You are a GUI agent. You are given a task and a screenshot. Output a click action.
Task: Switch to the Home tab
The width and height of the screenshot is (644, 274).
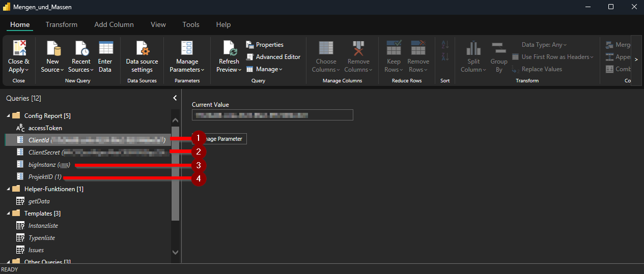pos(20,24)
